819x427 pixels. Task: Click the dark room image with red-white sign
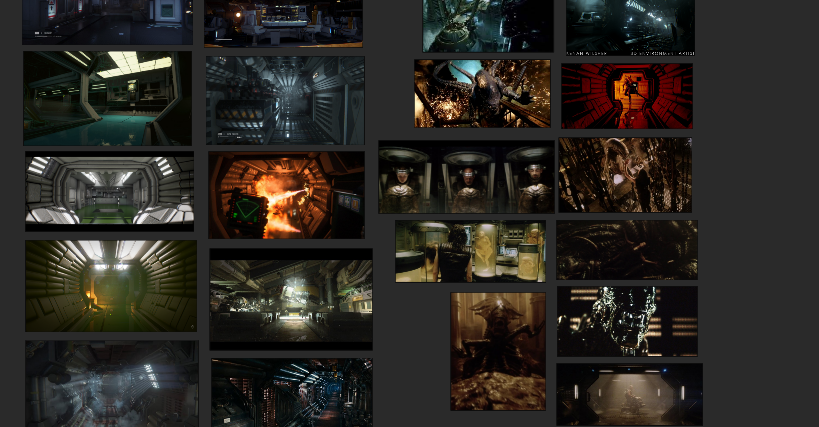(x=107, y=22)
